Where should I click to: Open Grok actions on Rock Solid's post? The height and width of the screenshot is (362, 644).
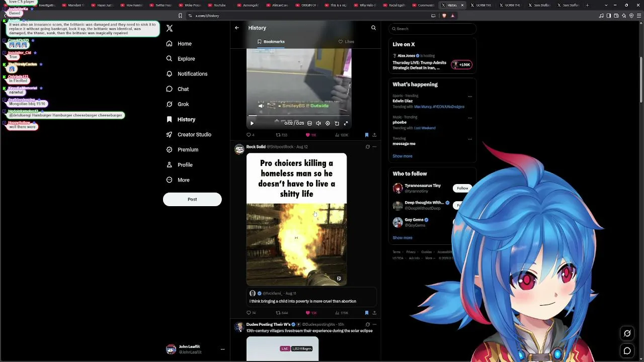(367, 147)
